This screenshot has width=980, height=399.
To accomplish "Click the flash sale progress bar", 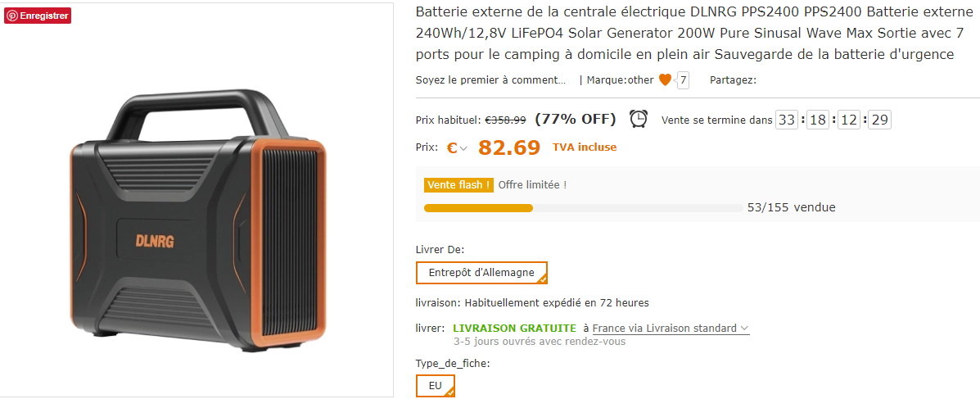I will click(582, 208).
